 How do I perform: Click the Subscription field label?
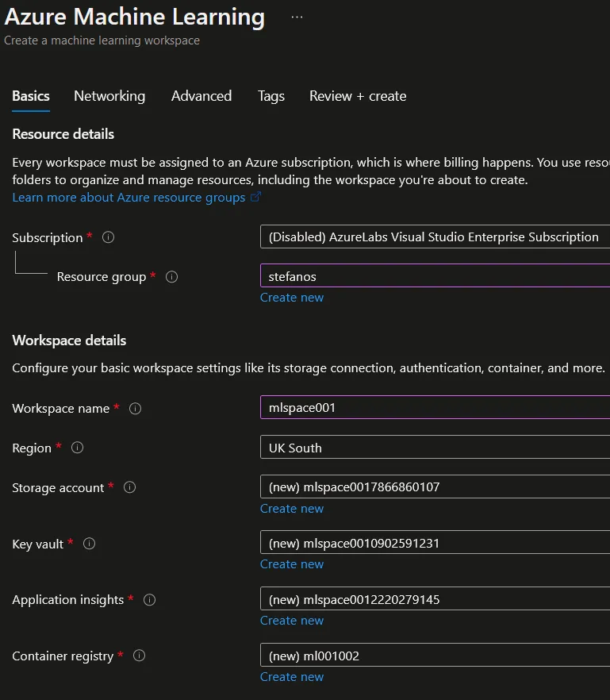coord(48,237)
